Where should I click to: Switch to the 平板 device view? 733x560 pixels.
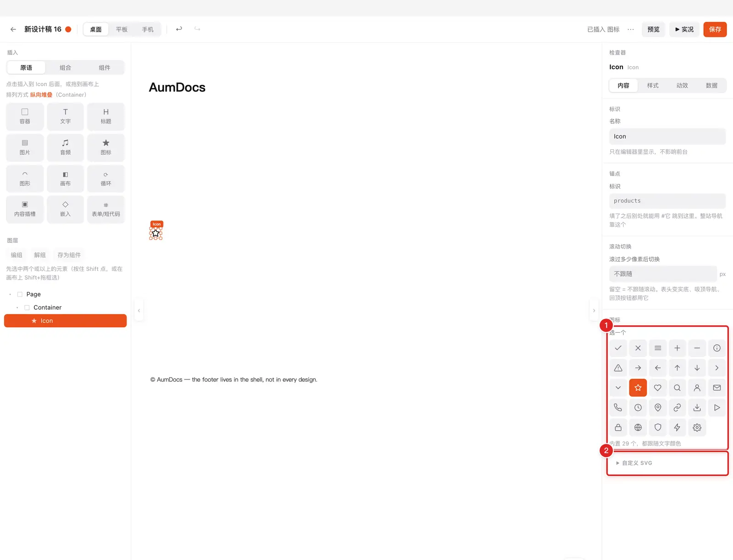point(122,29)
